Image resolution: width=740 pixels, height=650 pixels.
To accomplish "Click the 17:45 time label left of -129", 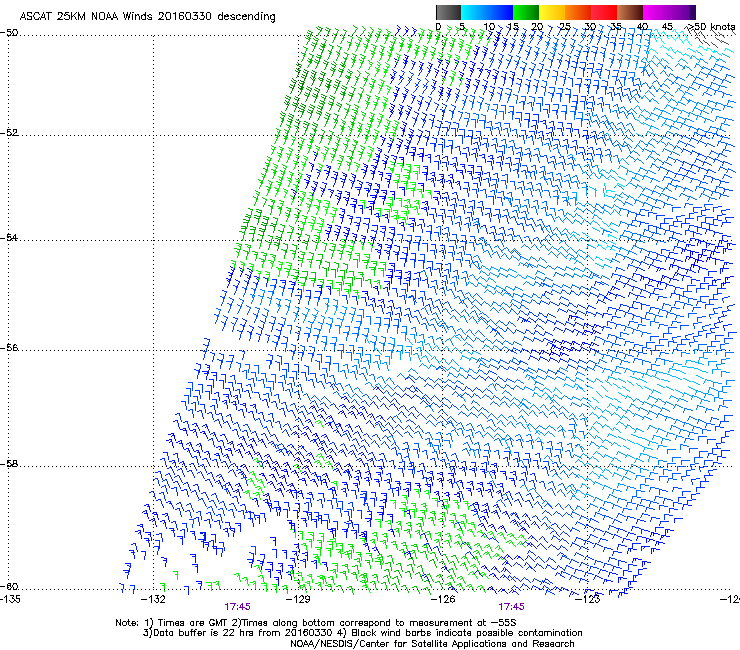I will pyautogui.click(x=237, y=607).
